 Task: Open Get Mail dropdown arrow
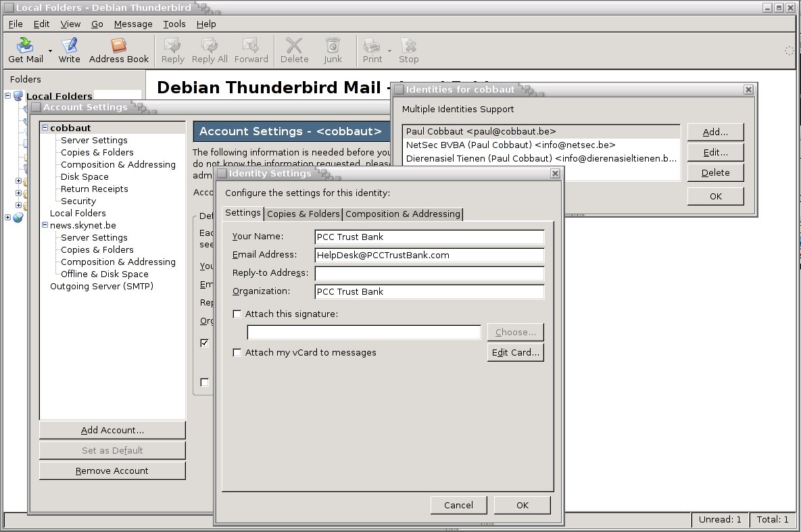(50, 51)
